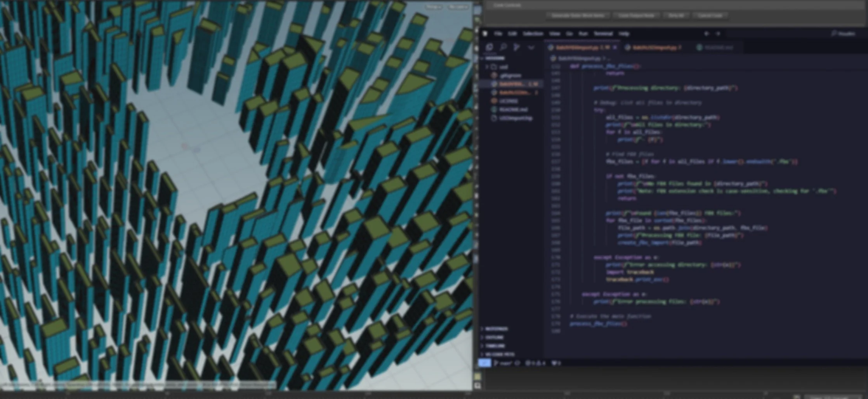Viewport: 868px width, 399px height.
Task: Expand additional sidebar views chevron
Action: point(531,47)
